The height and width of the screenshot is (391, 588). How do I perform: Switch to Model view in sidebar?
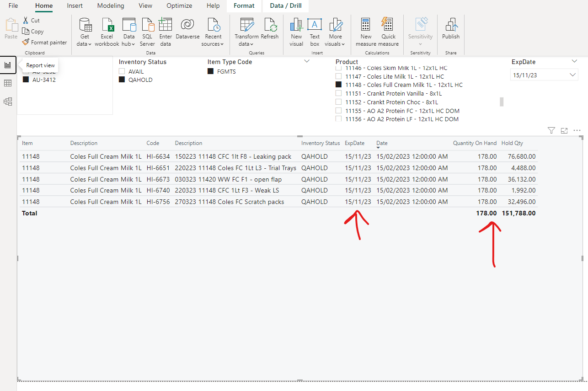[x=8, y=102]
